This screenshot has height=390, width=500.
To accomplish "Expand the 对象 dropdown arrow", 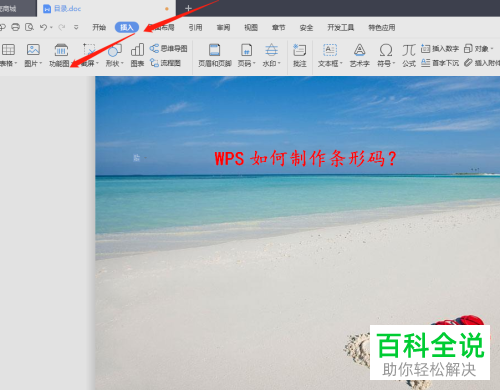I will coord(492,49).
